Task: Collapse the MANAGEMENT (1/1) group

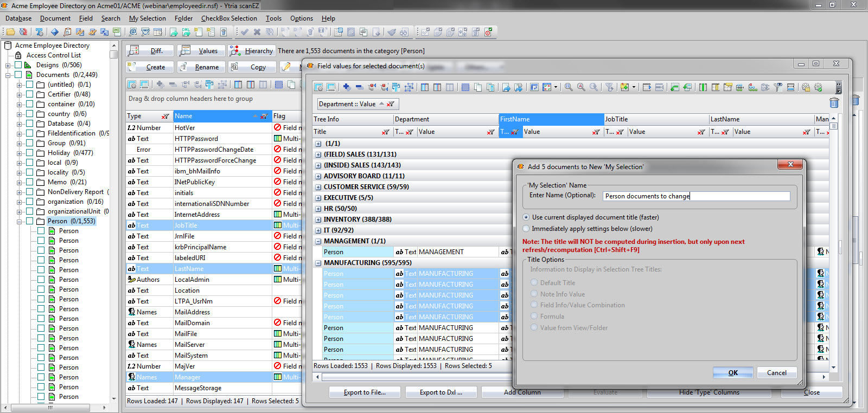Action: pos(318,241)
